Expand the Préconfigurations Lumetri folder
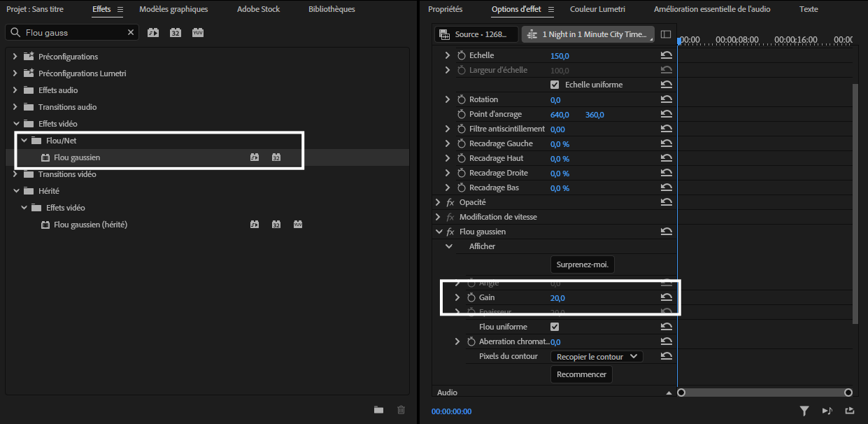The image size is (868, 424). click(15, 73)
